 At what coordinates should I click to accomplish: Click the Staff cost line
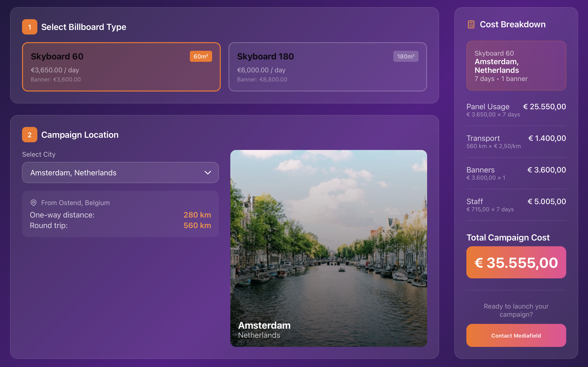[x=516, y=205]
